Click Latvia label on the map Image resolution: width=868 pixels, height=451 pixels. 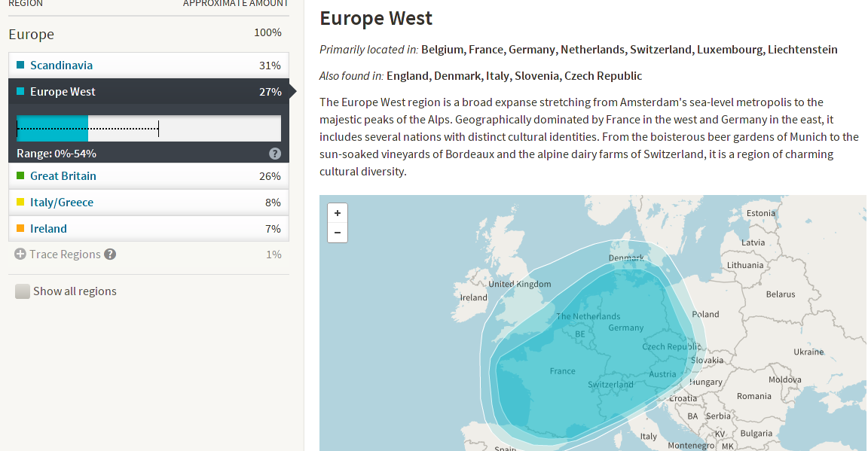point(753,242)
